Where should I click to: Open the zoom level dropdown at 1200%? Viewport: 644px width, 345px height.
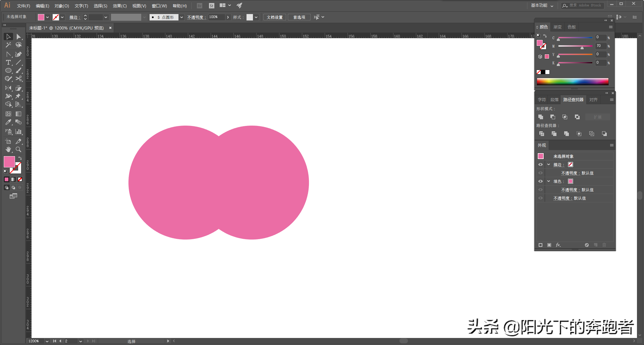pyautogui.click(x=47, y=341)
